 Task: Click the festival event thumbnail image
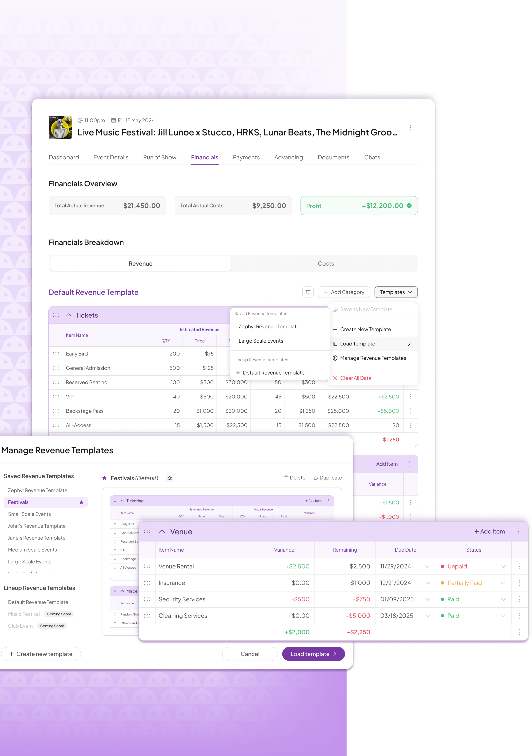point(60,127)
